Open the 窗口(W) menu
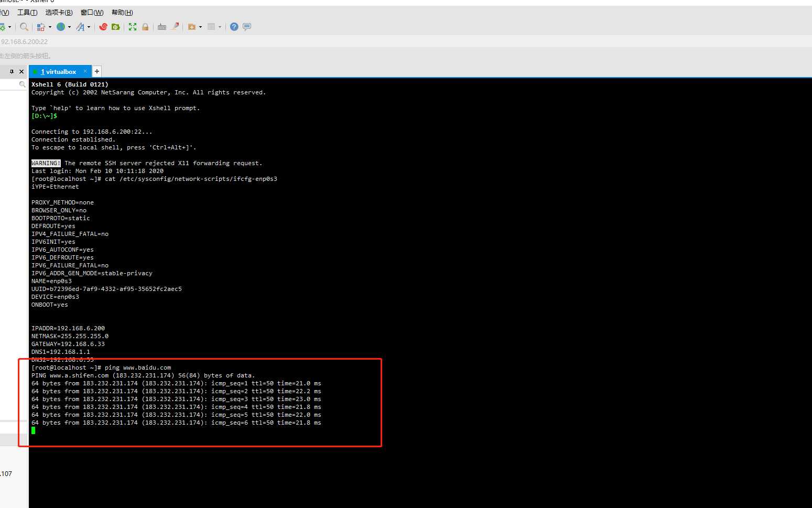The width and height of the screenshot is (812, 508). click(92, 12)
